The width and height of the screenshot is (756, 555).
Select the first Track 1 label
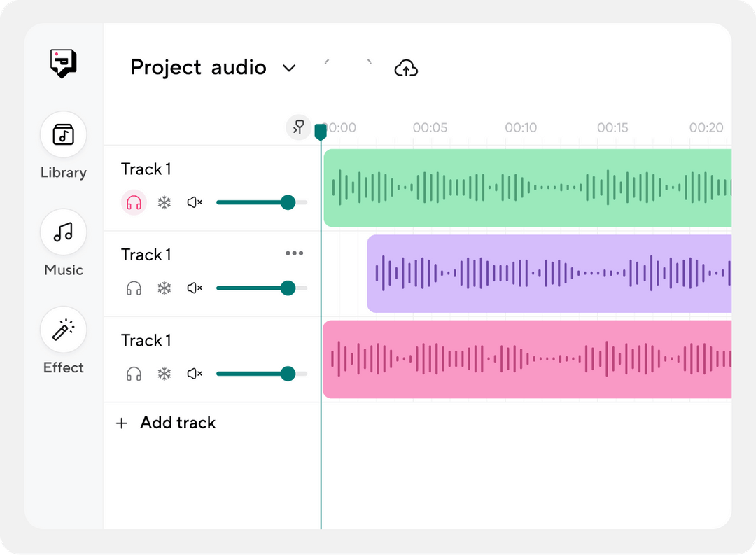coord(146,169)
